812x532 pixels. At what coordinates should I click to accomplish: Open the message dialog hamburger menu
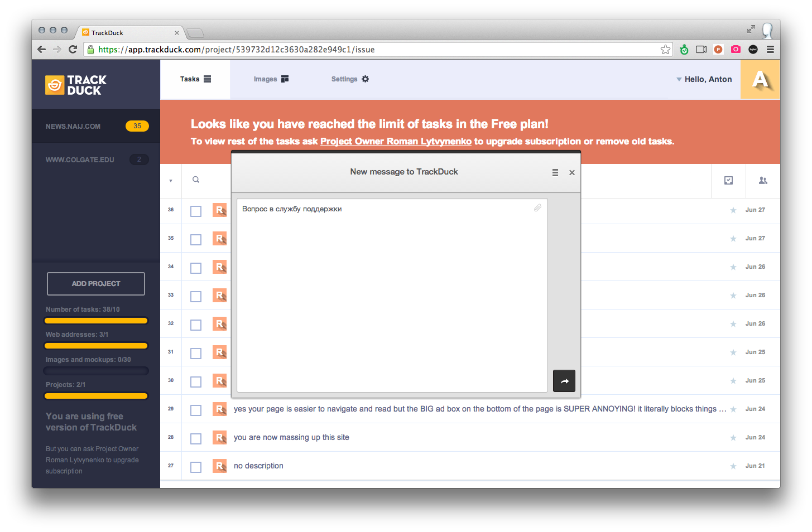click(555, 172)
